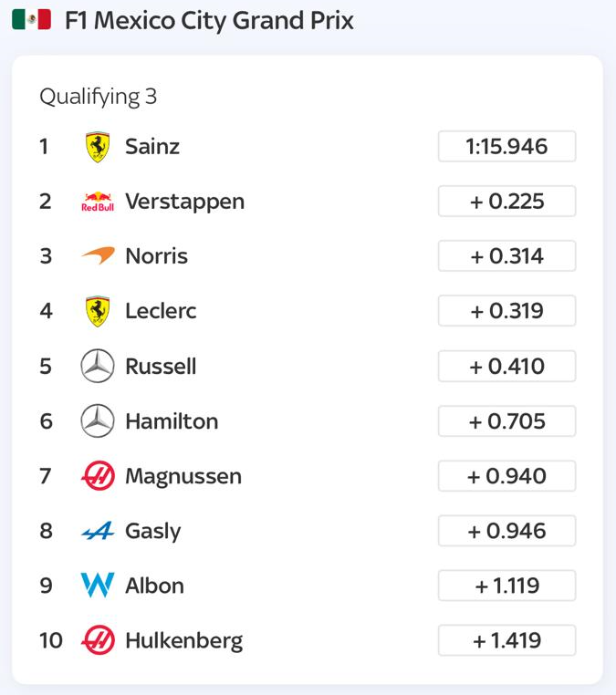The height and width of the screenshot is (695, 616).
Task: Click the Alpine logo beside Gasly
Action: (98, 531)
